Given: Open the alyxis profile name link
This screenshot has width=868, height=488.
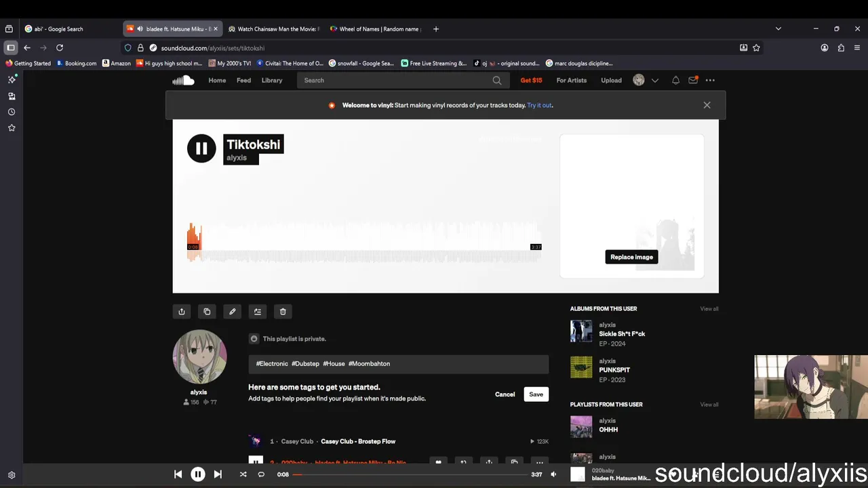Looking at the screenshot, I should [x=199, y=392].
